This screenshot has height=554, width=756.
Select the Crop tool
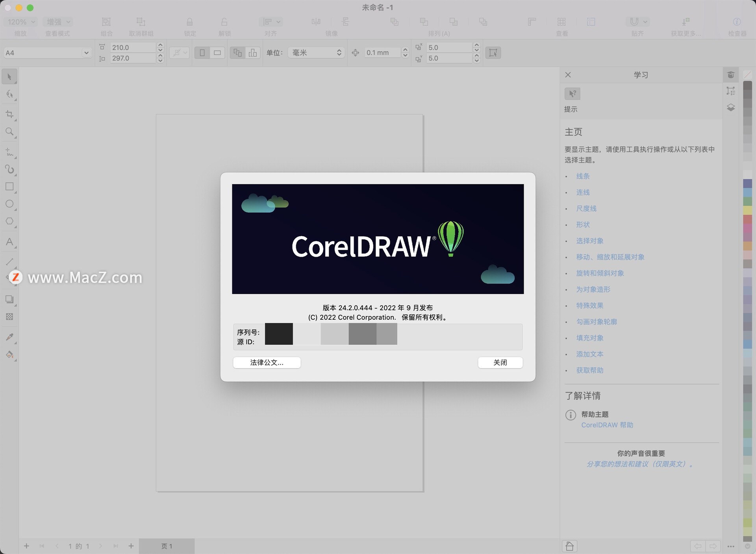9,114
